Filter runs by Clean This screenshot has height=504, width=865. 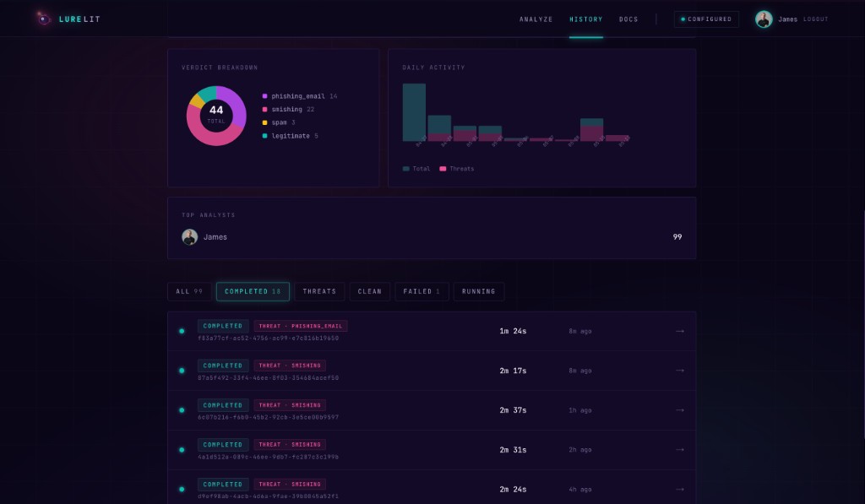pos(370,291)
